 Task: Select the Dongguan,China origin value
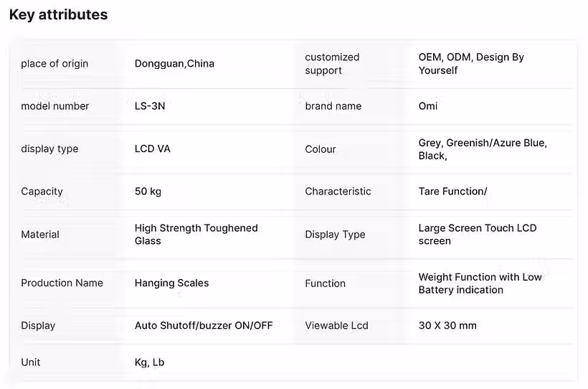(x=174, y=63)
